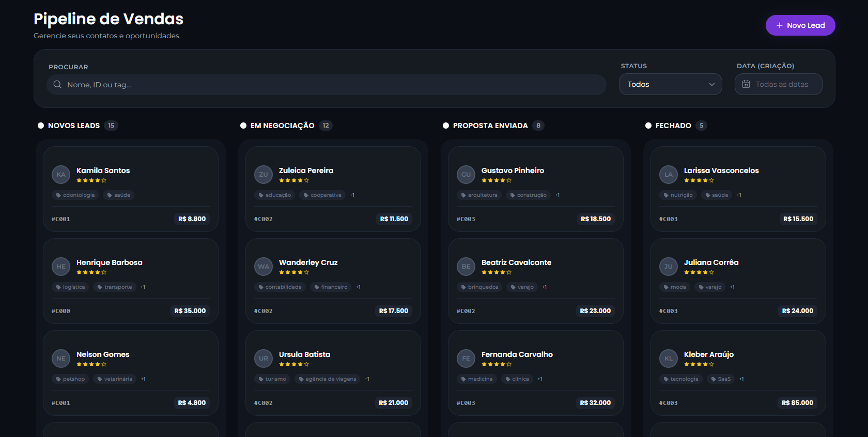Image resolution: width=868 pixels, height=437 pixels.
Task: Expand +1 extra tags on Ursula Batista
Action: (367, 379)
